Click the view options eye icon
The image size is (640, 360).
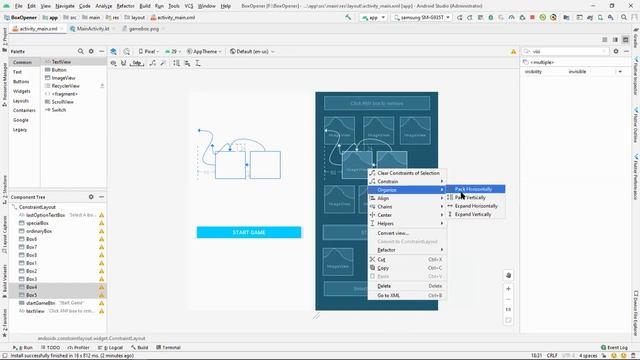(x=113, y=63)
